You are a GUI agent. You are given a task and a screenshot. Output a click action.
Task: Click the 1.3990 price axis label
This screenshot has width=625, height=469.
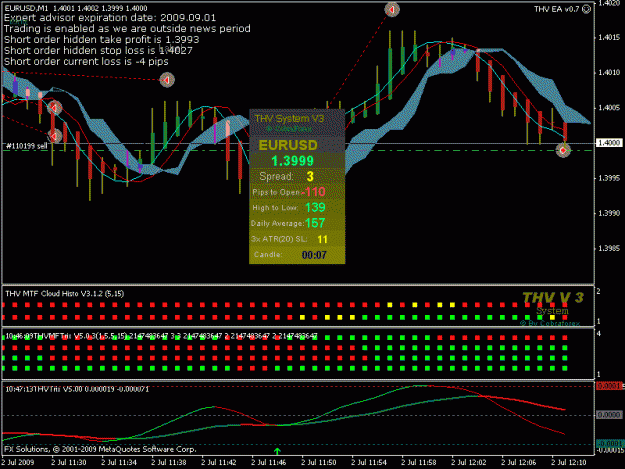pyautogui.click(x=609, y=213)
